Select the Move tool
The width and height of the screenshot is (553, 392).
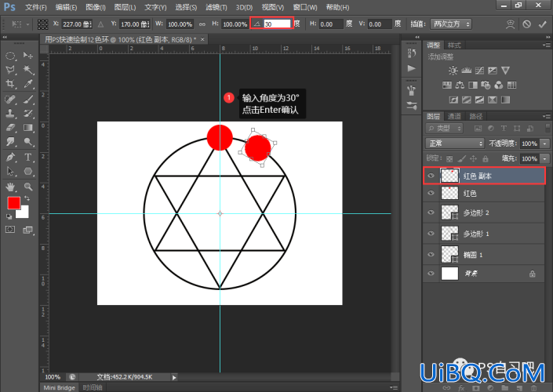pyautogui.click(x=28, y=56)
